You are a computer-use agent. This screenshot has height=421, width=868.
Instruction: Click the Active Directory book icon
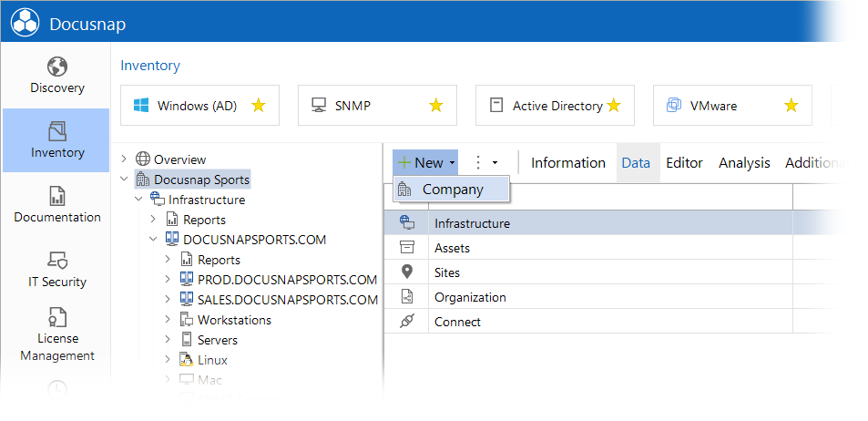[x=496, y=106]
